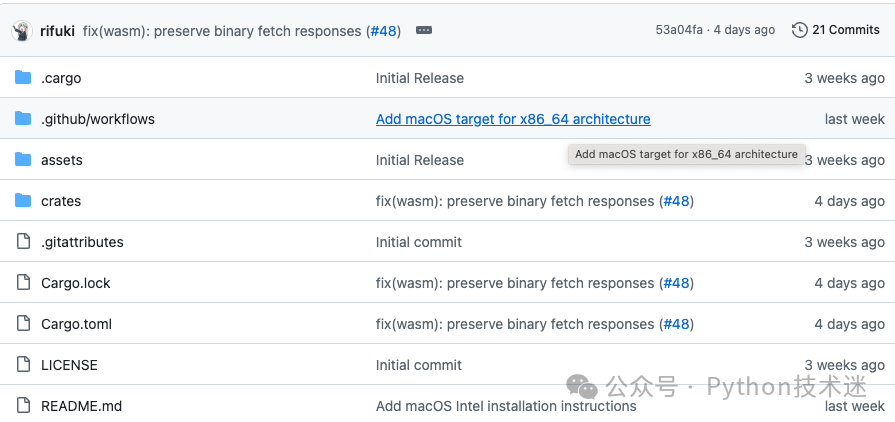The image size is (895, 422).
Task: Click the .gitattributes file icon
Action: [x=23, y=242]
